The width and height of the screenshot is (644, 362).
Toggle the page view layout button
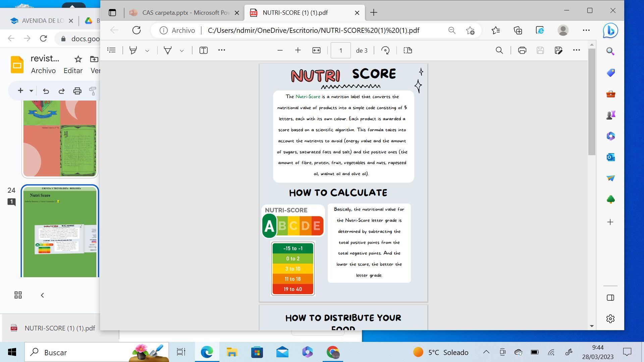pyautogui.click(x=408, y=50)
